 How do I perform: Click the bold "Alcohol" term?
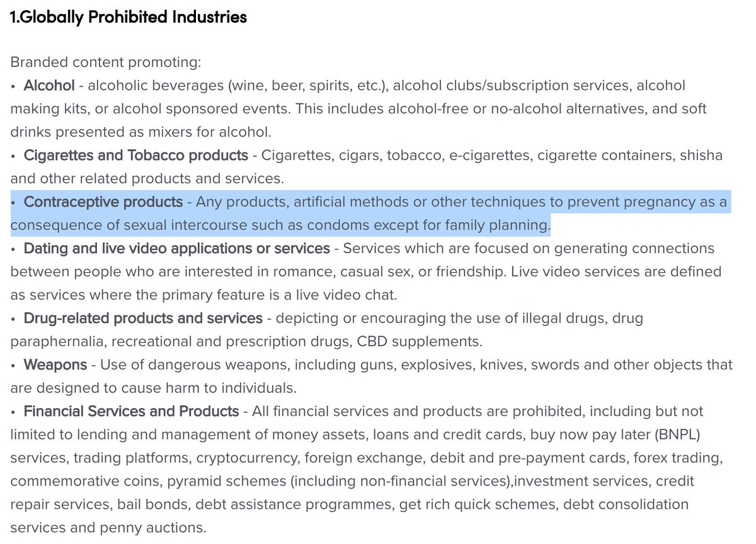point(49,85)
